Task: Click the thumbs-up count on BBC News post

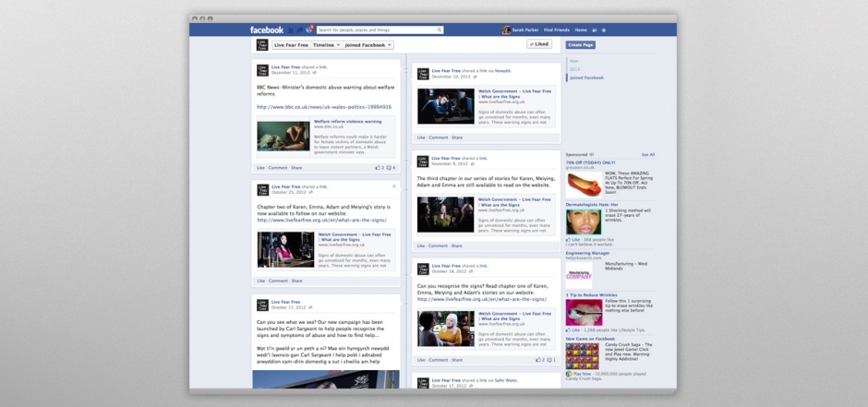Action: click(x=380, y=168)
